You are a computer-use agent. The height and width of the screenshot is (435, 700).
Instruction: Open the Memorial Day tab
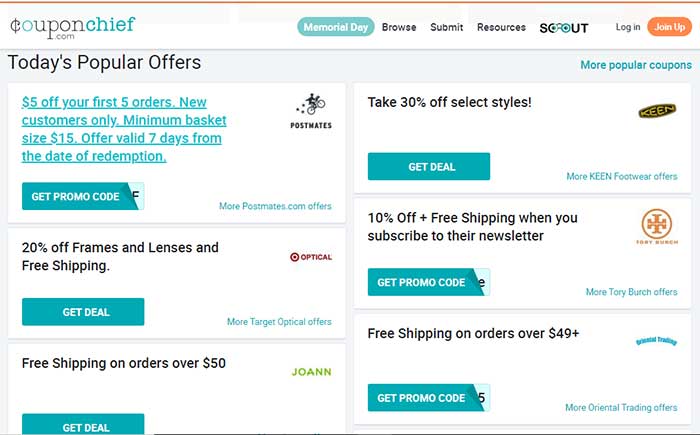(x=336, y=27)
